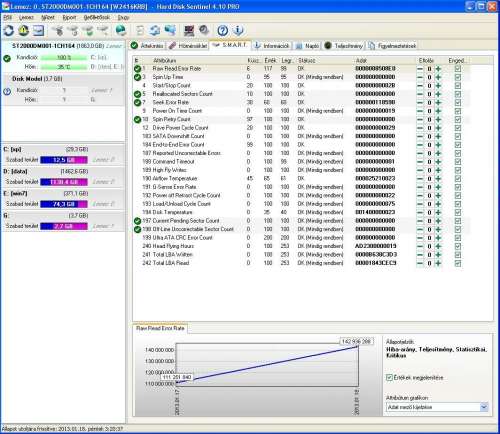The width and height of the screenshot is (500, 434).
Task: Click green check icon beside Current Pending Sector Count
Action: (137, 221)
